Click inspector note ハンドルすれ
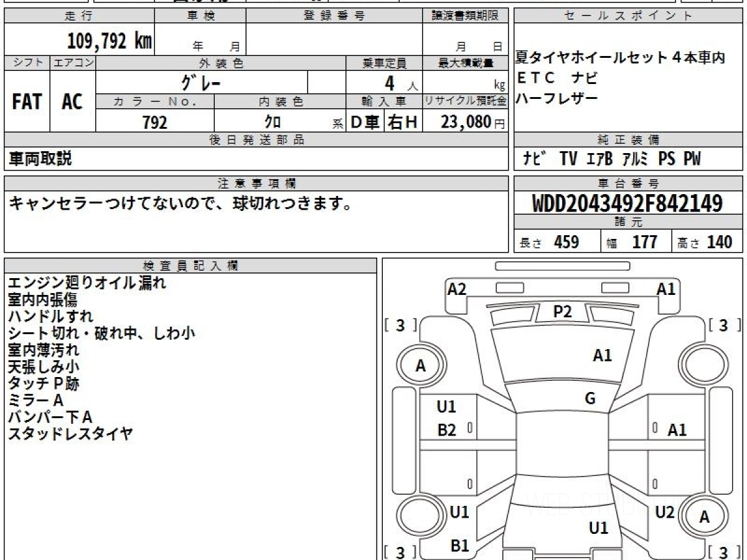Image resolution: width=747 pixels, height=560 pixels. click(x=50, y=317)
